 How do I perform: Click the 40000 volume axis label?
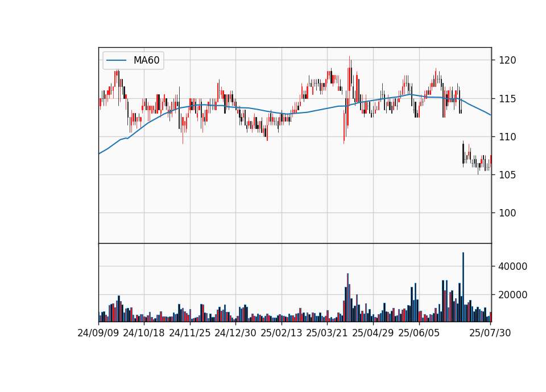[512, 266]
